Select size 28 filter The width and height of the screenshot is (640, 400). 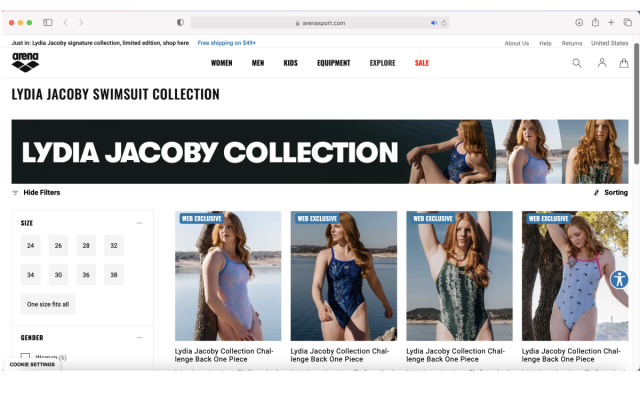coord(86,246)
